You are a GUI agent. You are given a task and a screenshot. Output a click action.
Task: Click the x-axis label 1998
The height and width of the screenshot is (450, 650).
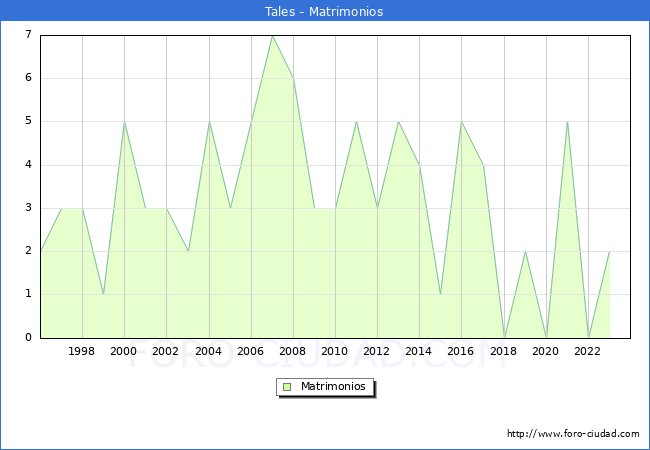tap(82, 351)
